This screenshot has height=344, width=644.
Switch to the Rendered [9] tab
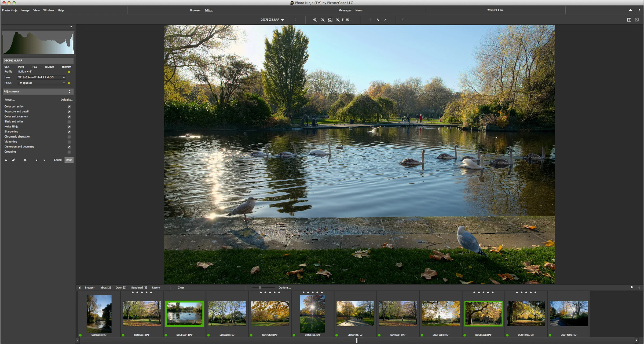click(139, 288)
